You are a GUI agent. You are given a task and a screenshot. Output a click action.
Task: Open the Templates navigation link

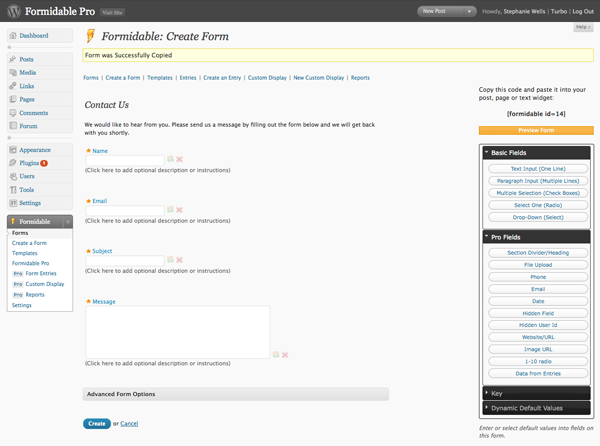(x=160, y=78)
